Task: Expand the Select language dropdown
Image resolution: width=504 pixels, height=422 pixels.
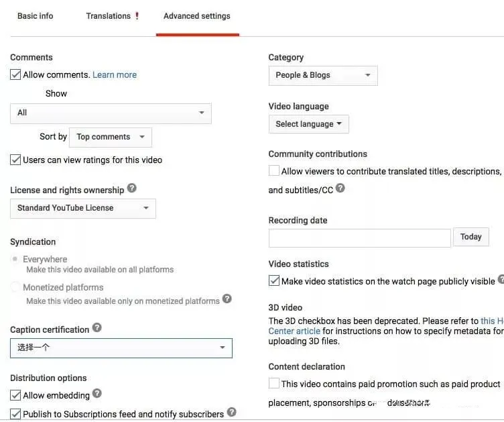Action: [x=308, y=124]
